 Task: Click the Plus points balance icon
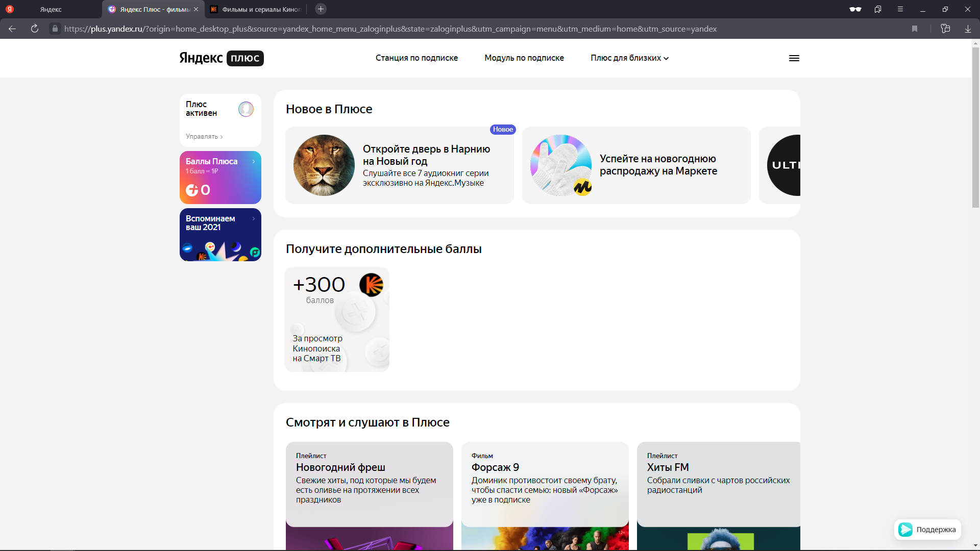pyautogui.click(x=192, y=190)
